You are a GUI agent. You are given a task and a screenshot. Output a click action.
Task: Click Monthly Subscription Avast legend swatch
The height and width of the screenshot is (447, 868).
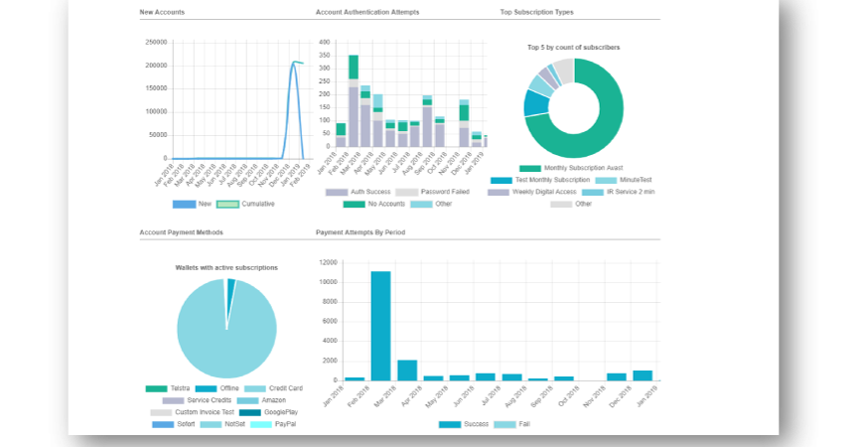tap(530, 169)
